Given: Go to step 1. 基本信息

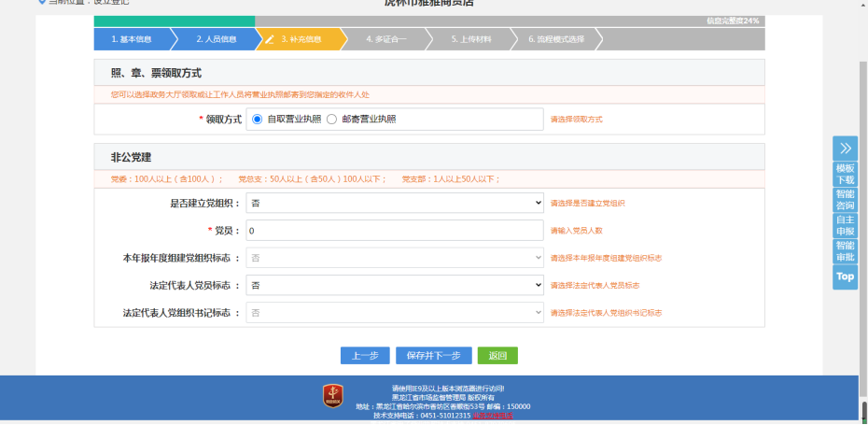Looking at the screenshot, I should 132,39.
